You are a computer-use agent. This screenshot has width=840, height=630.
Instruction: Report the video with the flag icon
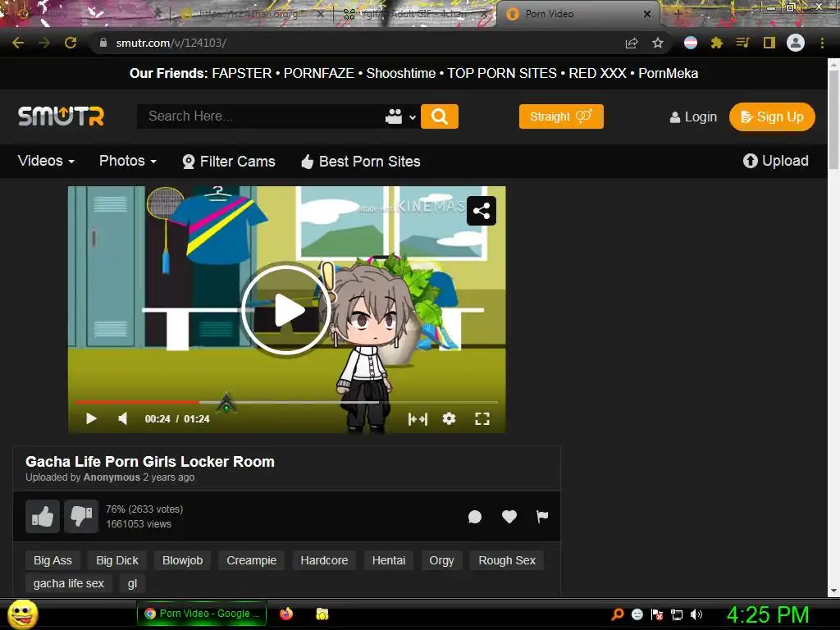542,517
